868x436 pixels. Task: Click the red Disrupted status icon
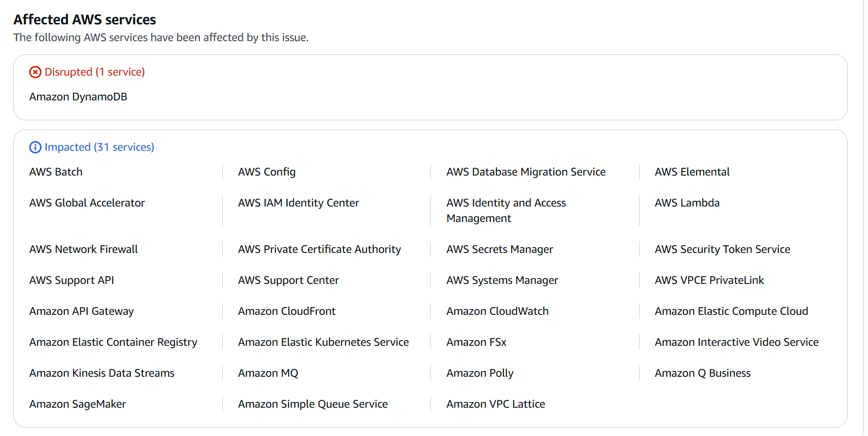(x=35, y=72)
